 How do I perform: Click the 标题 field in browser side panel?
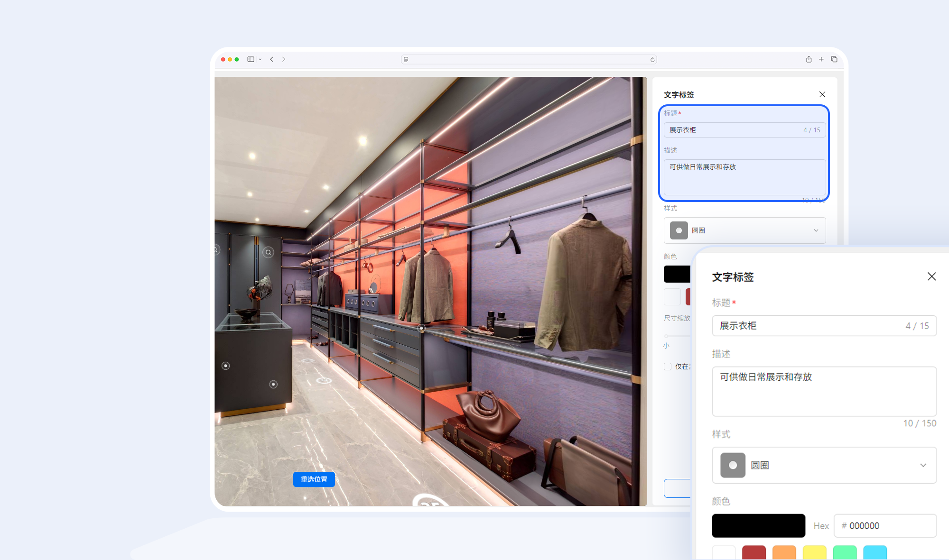click(x=744, y=130)
